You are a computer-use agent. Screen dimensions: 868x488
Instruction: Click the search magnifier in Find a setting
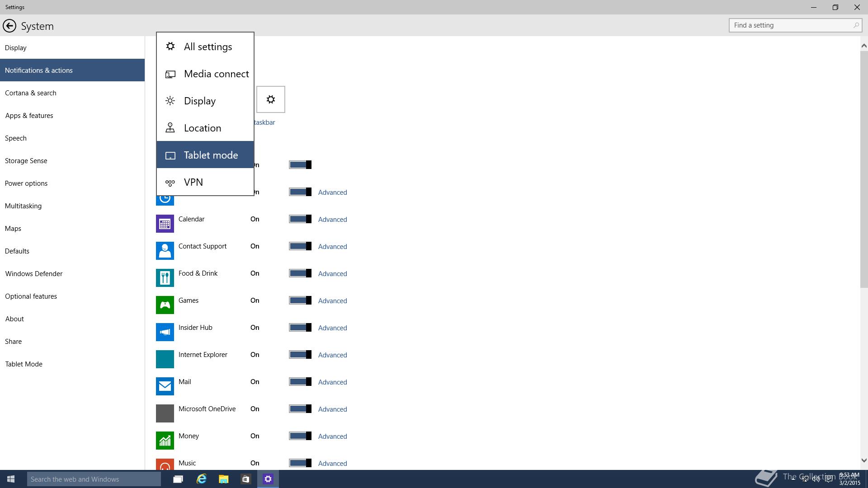pos(856,25)
